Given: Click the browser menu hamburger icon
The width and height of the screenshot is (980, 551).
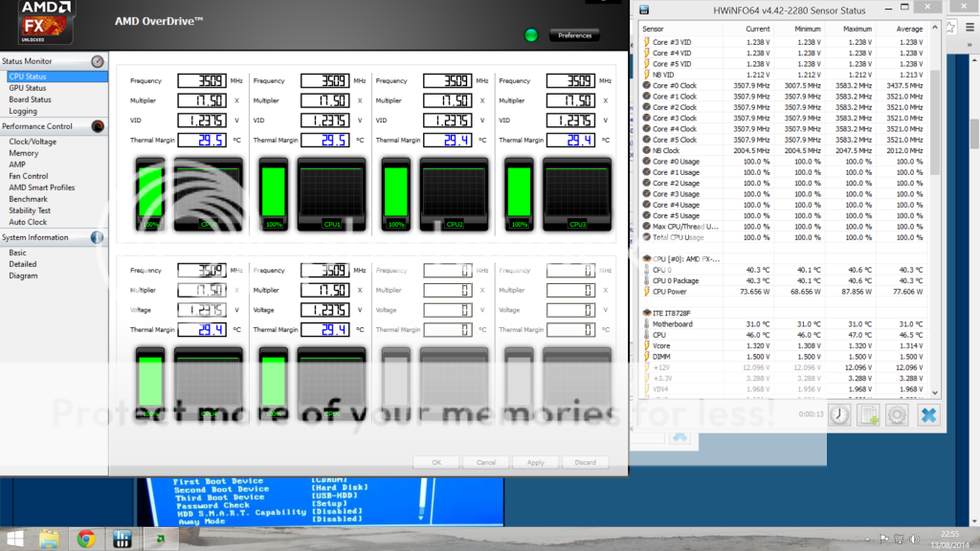Looking at the screenshot, I should tap(970, 28).
